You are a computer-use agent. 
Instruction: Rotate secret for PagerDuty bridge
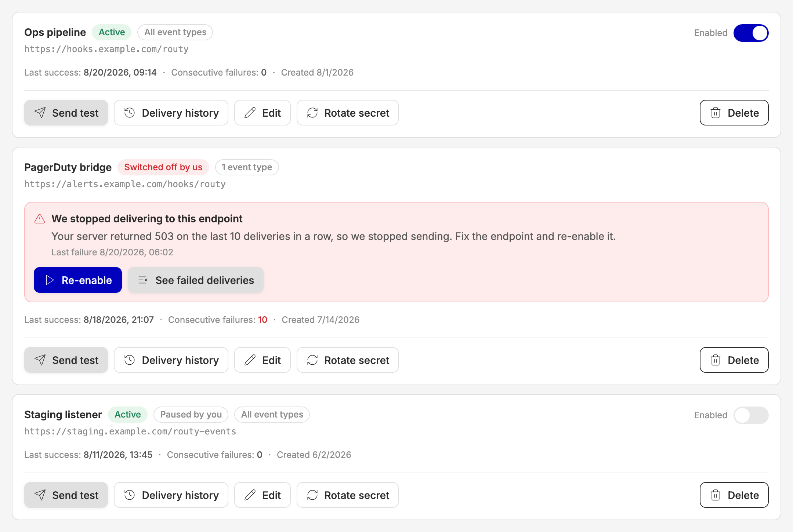pyautogui.click(x=348, y=360)
